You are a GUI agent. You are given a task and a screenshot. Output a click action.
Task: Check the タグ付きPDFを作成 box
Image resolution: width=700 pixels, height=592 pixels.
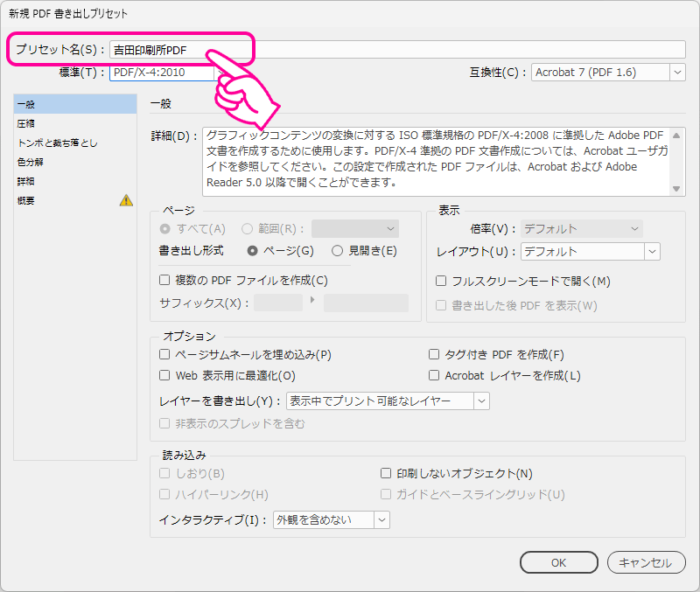[x=433, y=354]
